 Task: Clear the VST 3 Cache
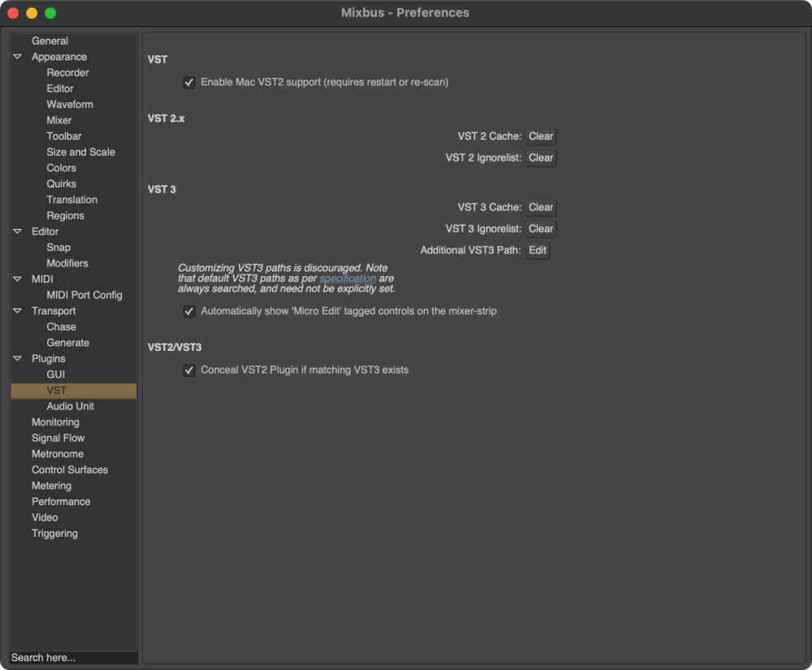coord(540,206)
